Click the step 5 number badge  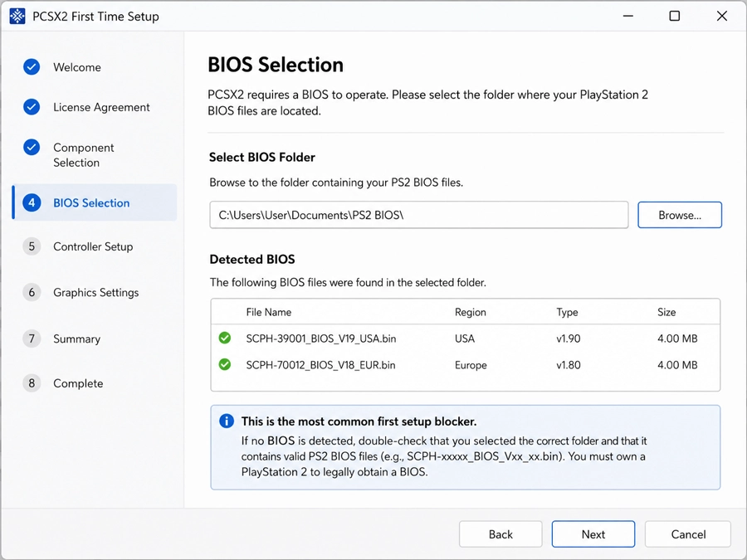[x=32, y=246]
